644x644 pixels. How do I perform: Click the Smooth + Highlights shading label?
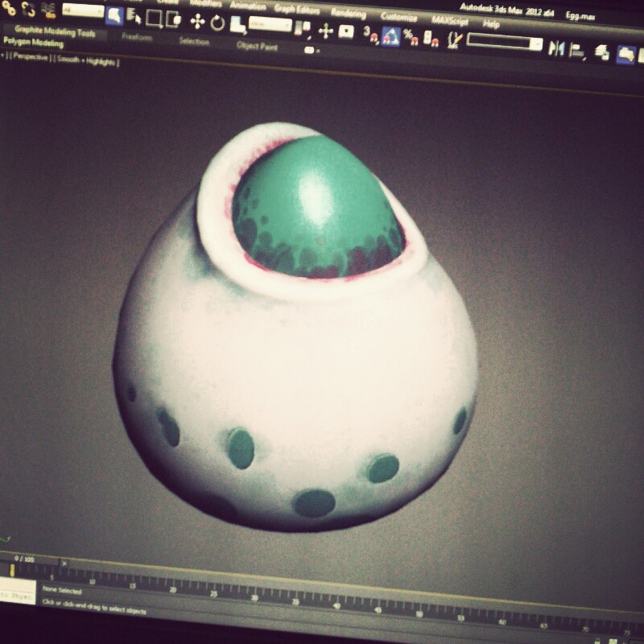86,61
